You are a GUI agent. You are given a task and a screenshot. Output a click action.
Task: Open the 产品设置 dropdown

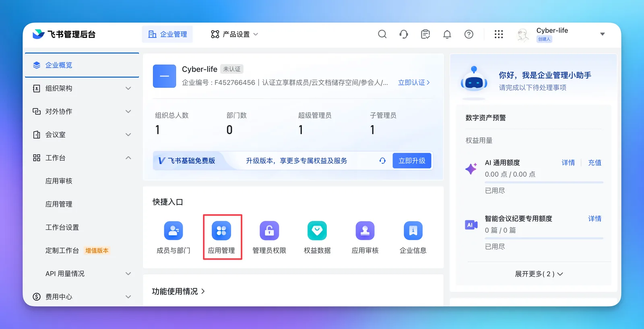click(x=235, y=34)
